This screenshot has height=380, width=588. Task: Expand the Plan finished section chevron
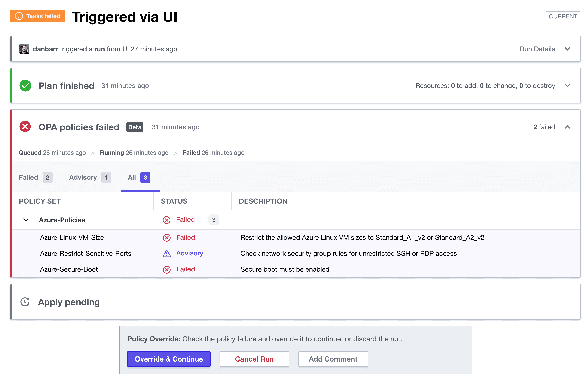pos(567,86)
